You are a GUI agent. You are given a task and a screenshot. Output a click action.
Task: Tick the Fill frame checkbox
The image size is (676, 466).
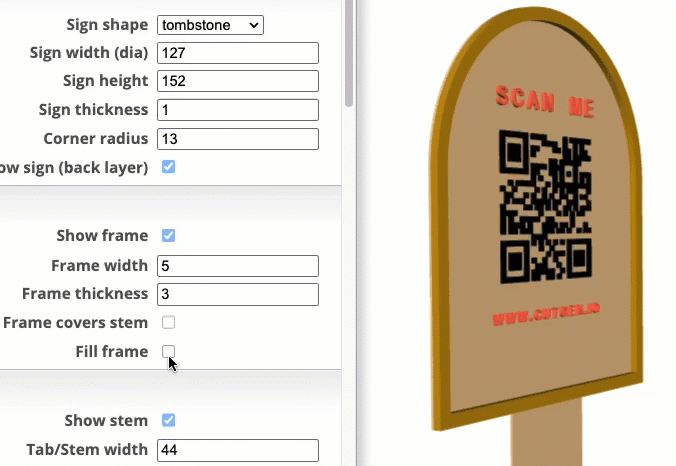169,351
